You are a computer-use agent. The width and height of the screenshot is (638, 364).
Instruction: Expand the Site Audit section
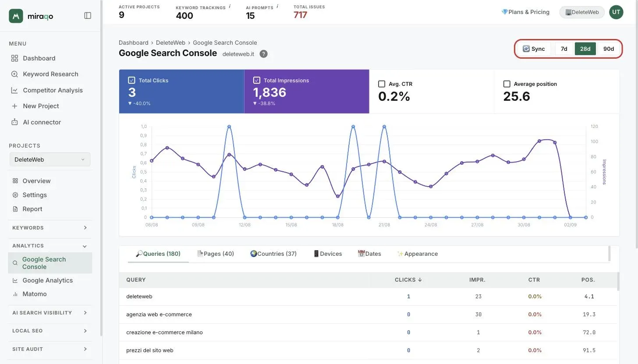point(50,349)
